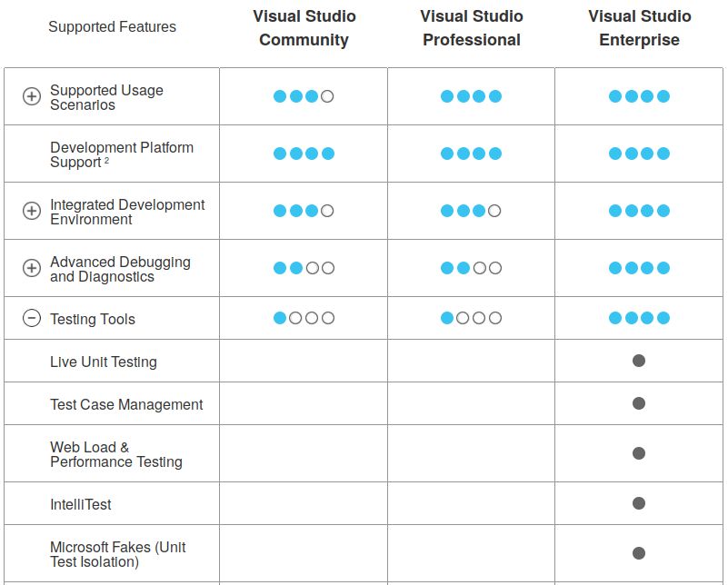The image size is (728, 585).
Task: Click Enterprise gray dot for Microsoft Fakes
Action: [x=639, y=553]
